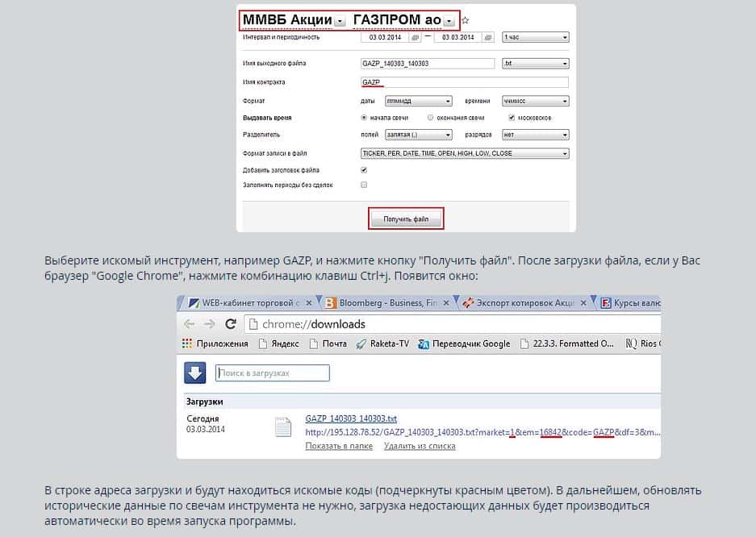Open the ГАЗПРОМ ао instrument dropdown arrow
The width and height of the screenshot is (756, 537).
point(449,21)
